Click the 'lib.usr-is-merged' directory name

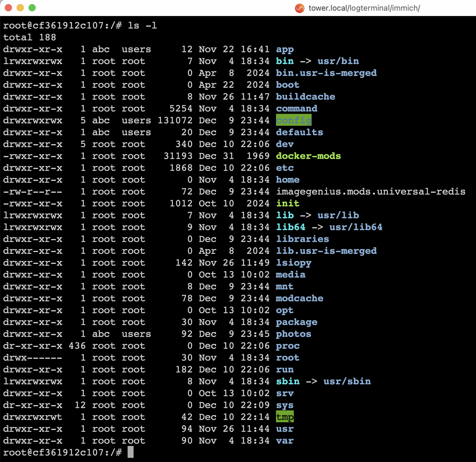click(x=327, y=251)
